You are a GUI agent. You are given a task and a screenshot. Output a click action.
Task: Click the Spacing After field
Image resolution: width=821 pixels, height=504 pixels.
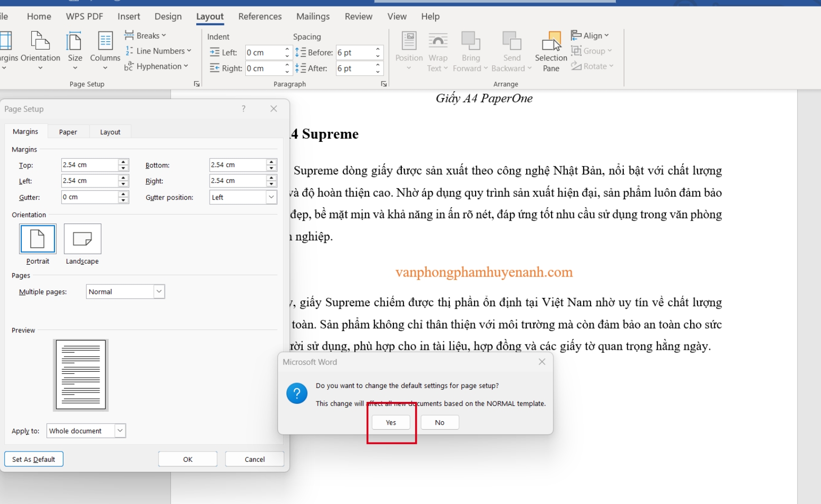click(354, 68)
